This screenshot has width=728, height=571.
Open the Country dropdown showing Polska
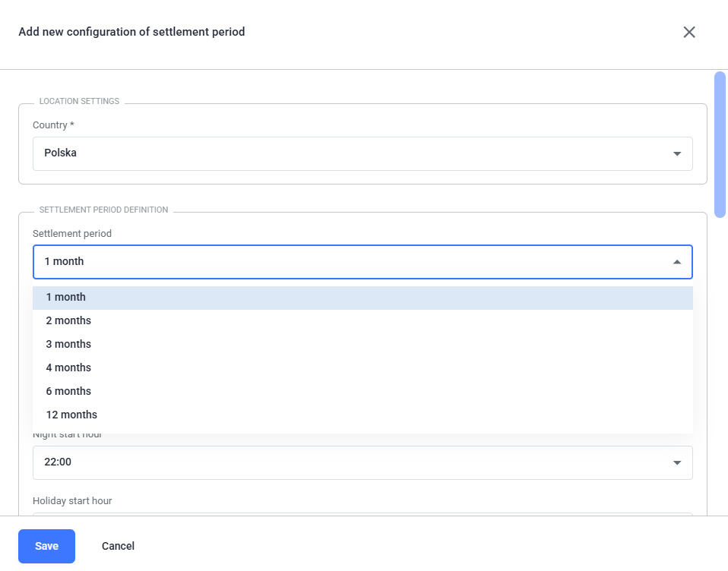tap(362, 153)
